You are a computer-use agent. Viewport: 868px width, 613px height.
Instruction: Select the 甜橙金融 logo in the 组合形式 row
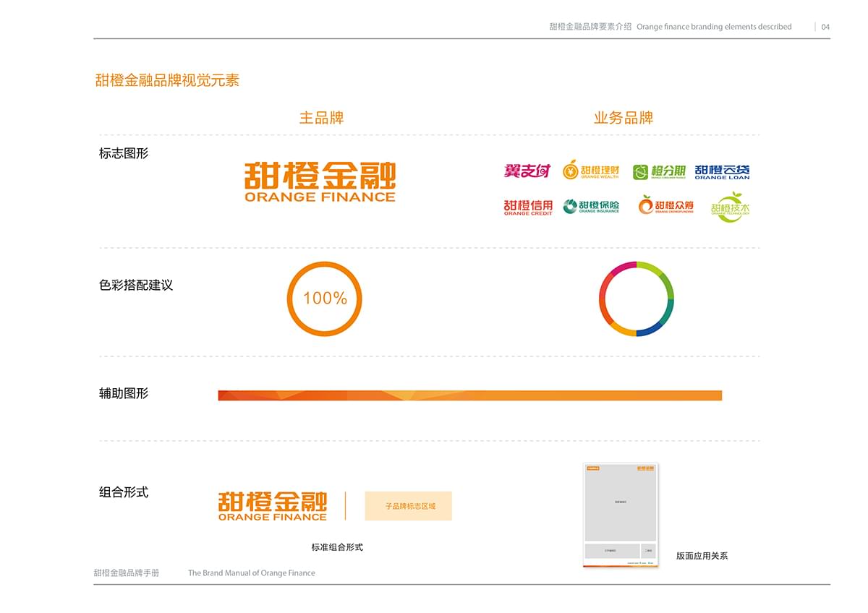pyautogui.click(x=273, y=506)
